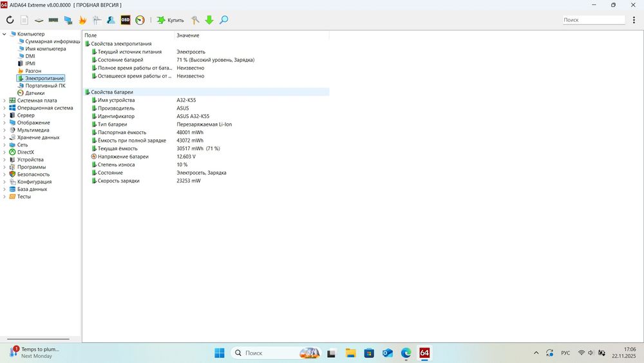Select Напряжение батареи row
Image resolution: width=644 pixels, height=363 pixels.
pyautogui.click(x=206, y=157)
